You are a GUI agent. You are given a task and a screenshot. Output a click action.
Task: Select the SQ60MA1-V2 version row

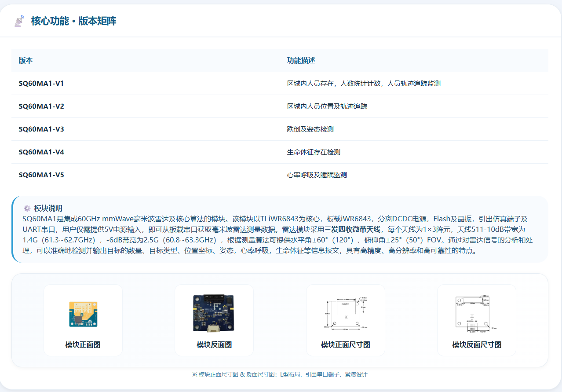(x=280, y=106)
